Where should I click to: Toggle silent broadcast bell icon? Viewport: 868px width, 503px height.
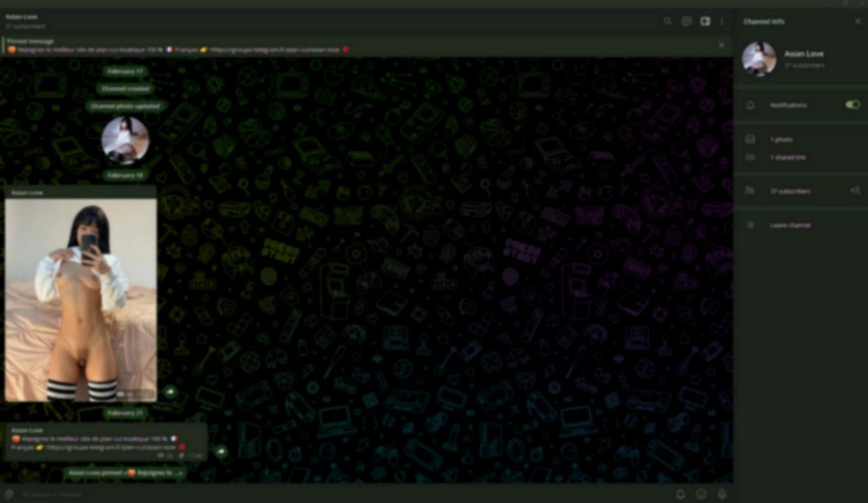click(681, 494)
